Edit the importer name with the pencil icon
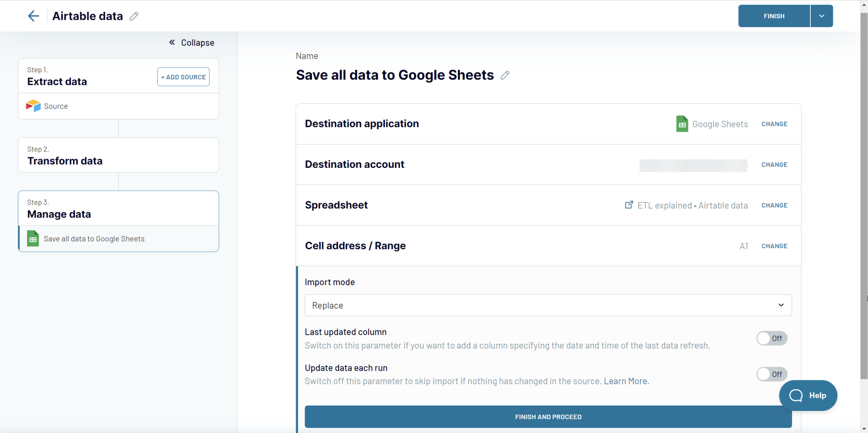This screenshot has width=868, height=433. pyautogui.click(x=505, y=75)
